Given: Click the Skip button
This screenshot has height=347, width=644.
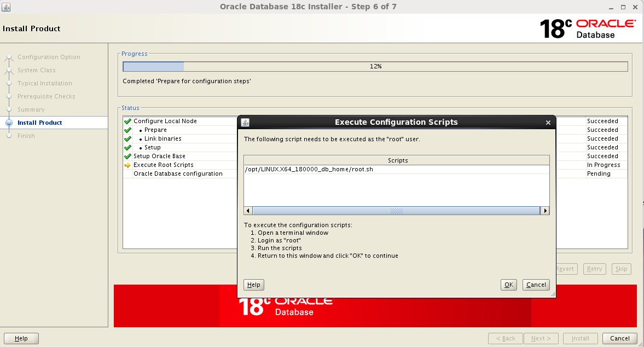Looking at the screenshot, I should click(x=621, y=269).
